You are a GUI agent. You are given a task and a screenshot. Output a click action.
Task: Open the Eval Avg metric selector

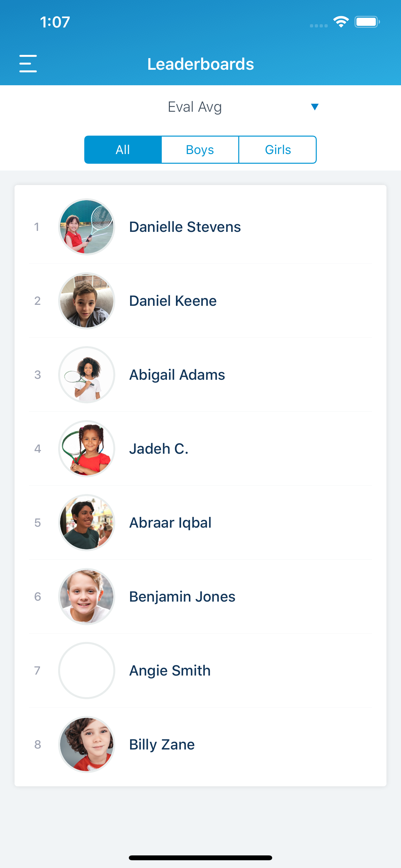click(x=200, y=107)
